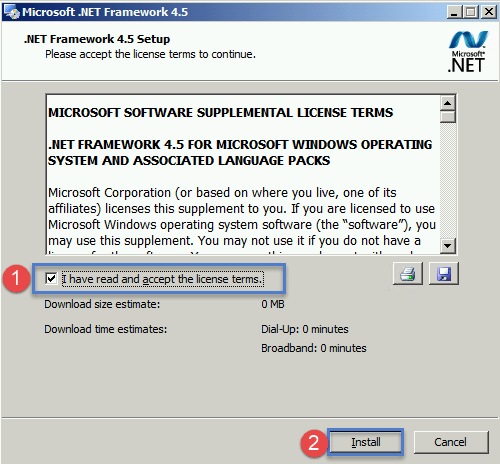Toggle the accept license terms checkbox

(51, 278)
